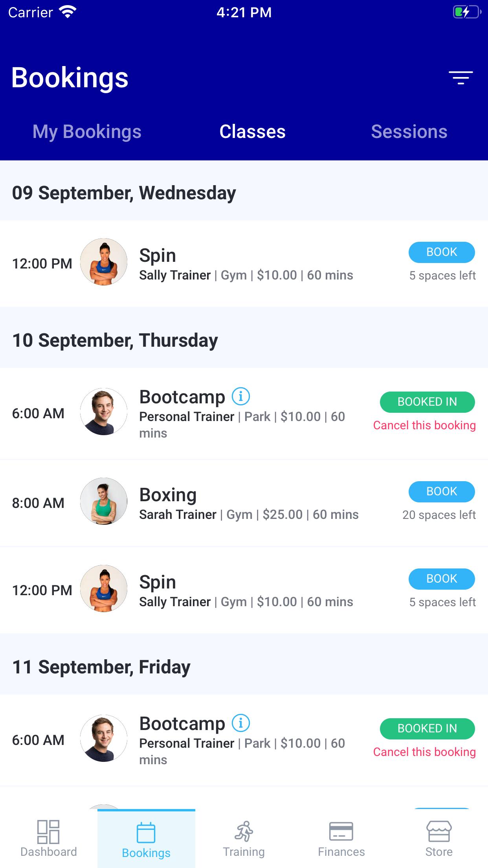Book the Boxing class with Sarah Trainer
488x868 pixels.
[442, 492]
